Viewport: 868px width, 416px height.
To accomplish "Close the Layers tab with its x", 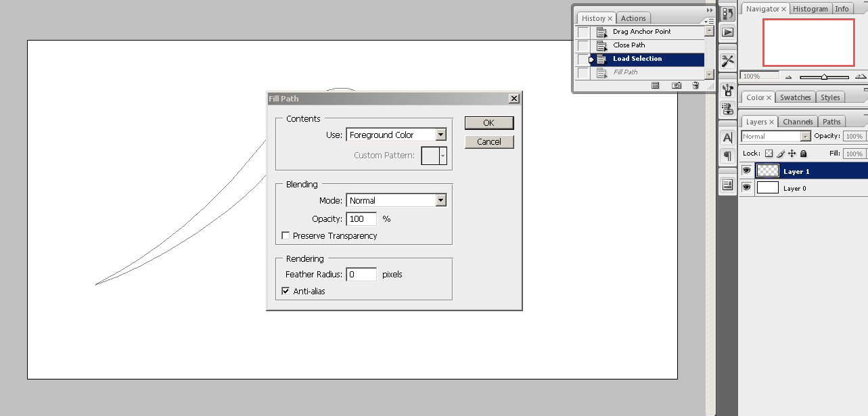I will pyautogui.click(x=773, y=122).
